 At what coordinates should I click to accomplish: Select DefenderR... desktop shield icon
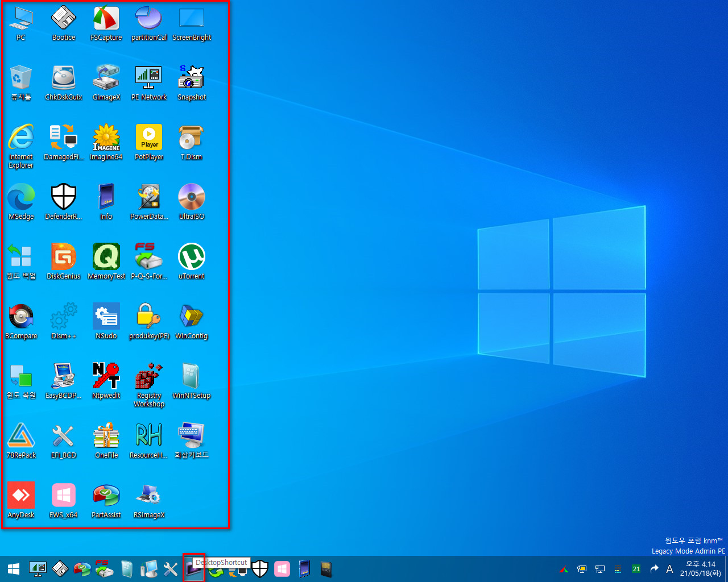pyautogui.click(x=64, y=203)
